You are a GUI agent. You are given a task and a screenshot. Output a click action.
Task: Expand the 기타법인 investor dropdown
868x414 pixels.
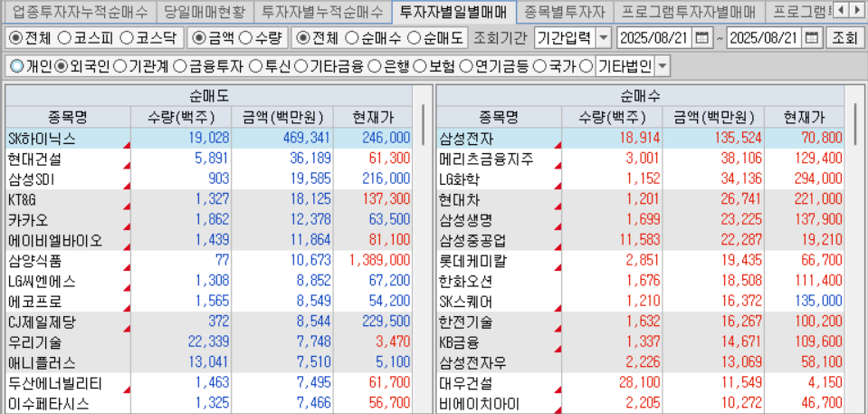click(662, 67)
